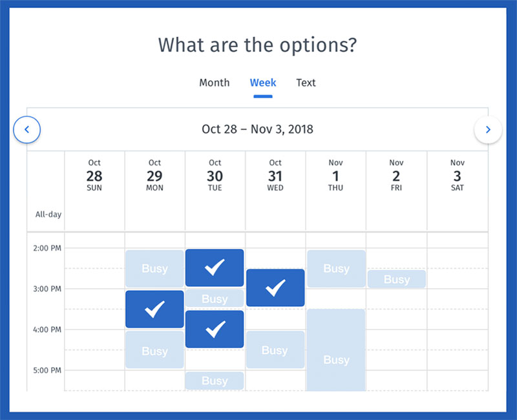Uncheck the selected slot on Wednesday Oct 31
The height and width of the screenshot is (420, 517).
pos(275,288)
